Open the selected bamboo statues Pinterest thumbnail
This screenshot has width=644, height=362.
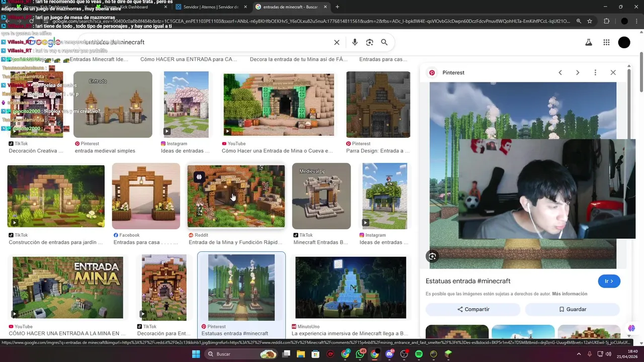(242, 288)
